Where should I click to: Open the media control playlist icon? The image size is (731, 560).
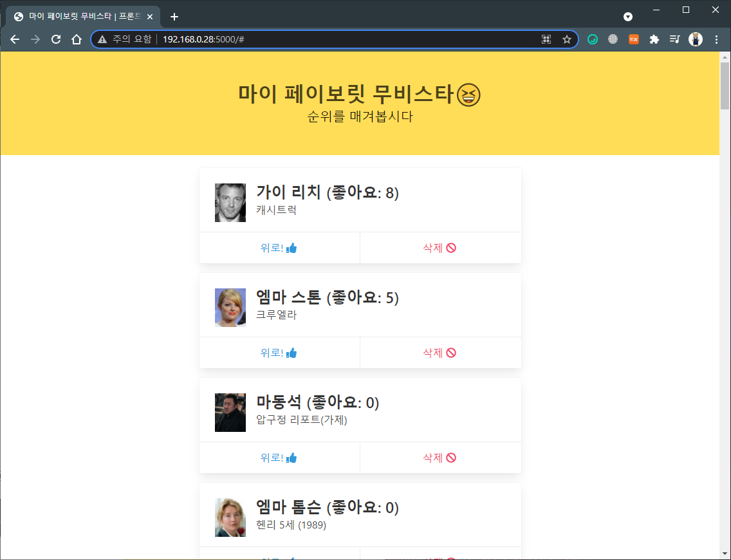[674, 39]
